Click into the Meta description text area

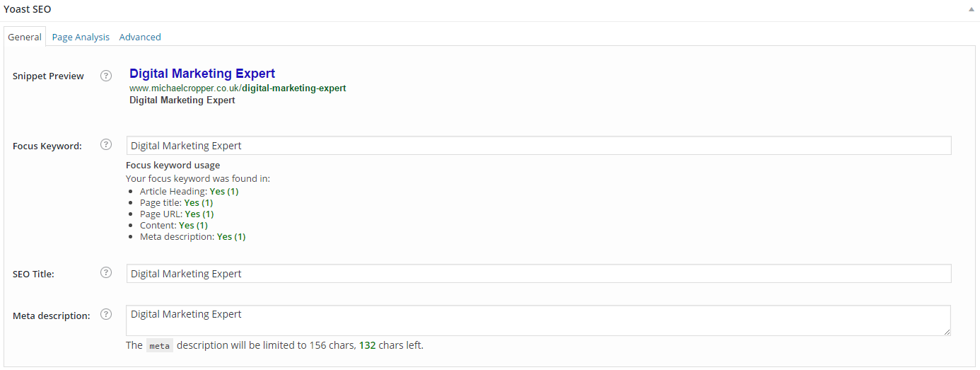tap(538, 320)
